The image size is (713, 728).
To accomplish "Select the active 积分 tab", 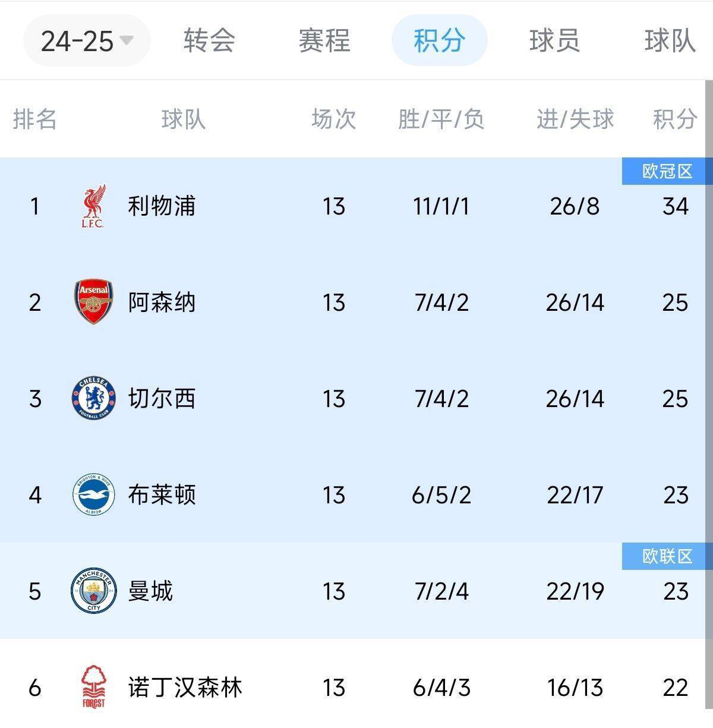I will coord(438,41).
